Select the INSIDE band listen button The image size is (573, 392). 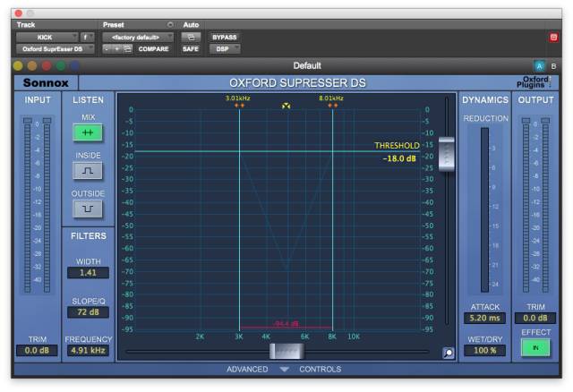88,171
